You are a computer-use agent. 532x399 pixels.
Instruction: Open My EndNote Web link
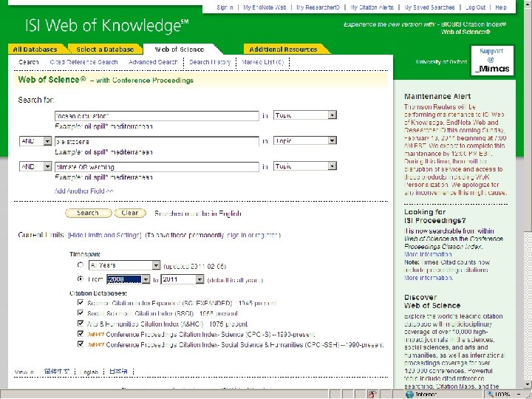click(265, 7)
